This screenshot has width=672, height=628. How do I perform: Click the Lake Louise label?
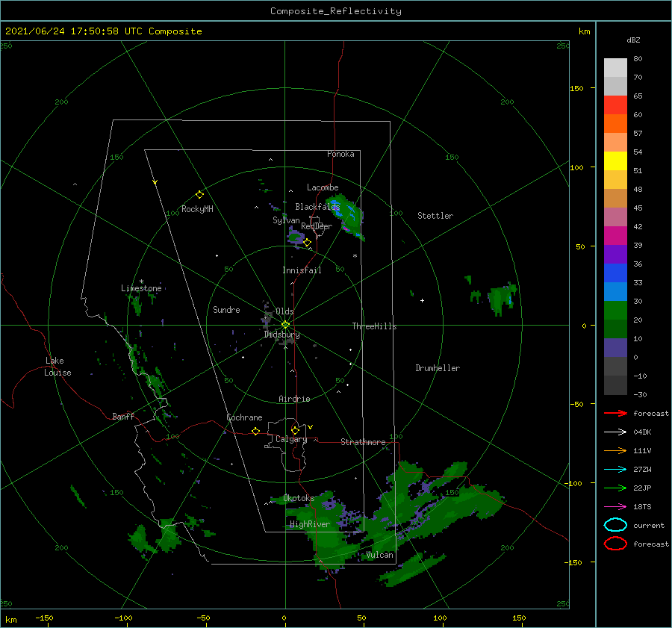tap(57, 367)
